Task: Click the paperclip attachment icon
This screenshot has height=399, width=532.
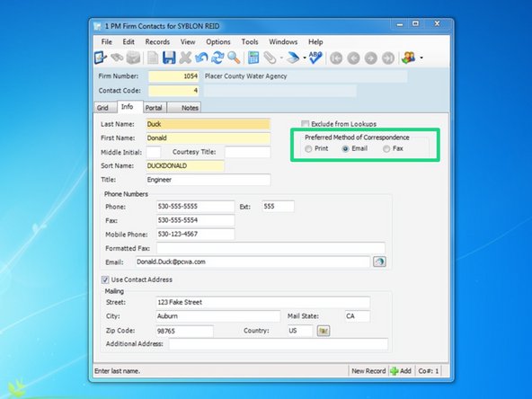Action: click(270, 58)
